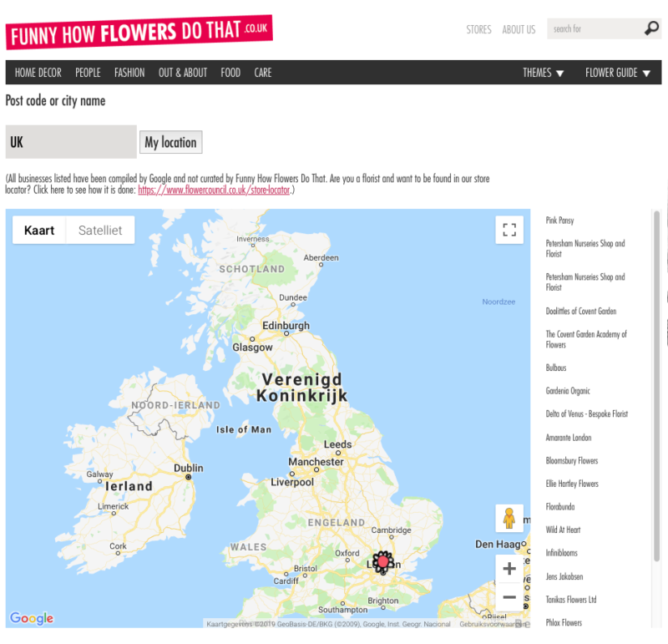
Task: Zoom out of the map
Action: (x=509, y=597)
